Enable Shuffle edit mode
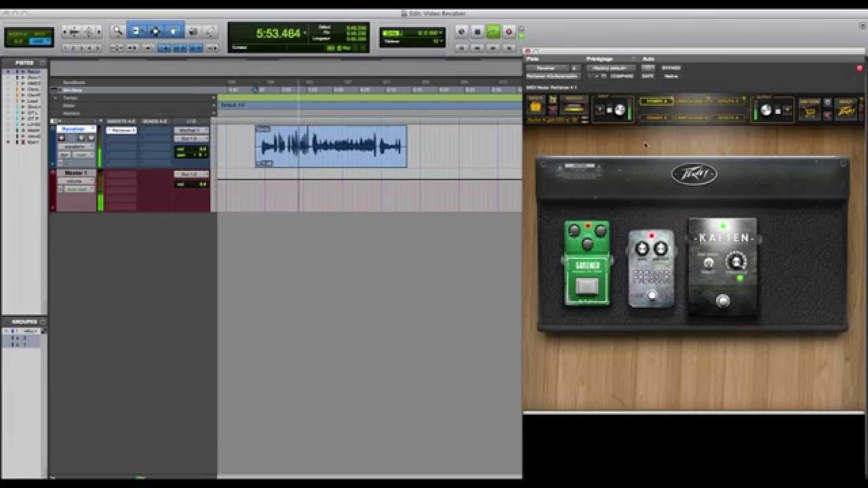Image resolution: width=868 pixels, height=488 pixels. pyautogui.click(x=18, y=33)
